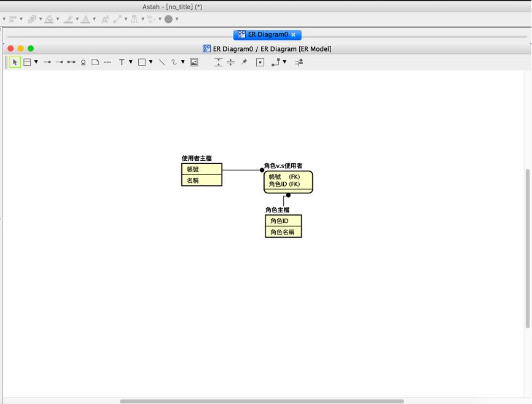This screenshot has width=532, height=404.
Task: Click the vertical scrollbar thumb
Action: [x=528, y=248]
